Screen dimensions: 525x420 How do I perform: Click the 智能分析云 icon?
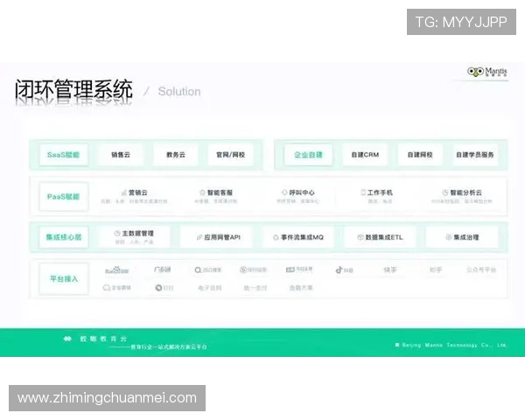point(445,192)
